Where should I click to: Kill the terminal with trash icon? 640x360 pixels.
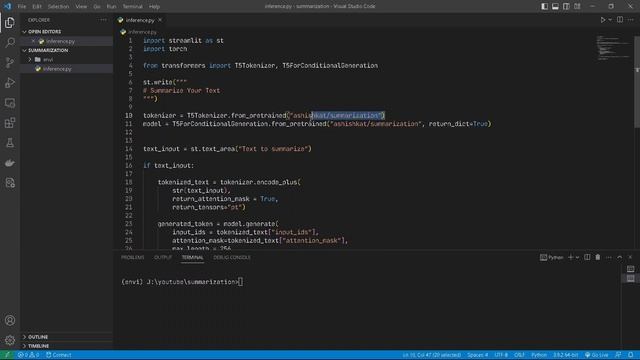598,257
